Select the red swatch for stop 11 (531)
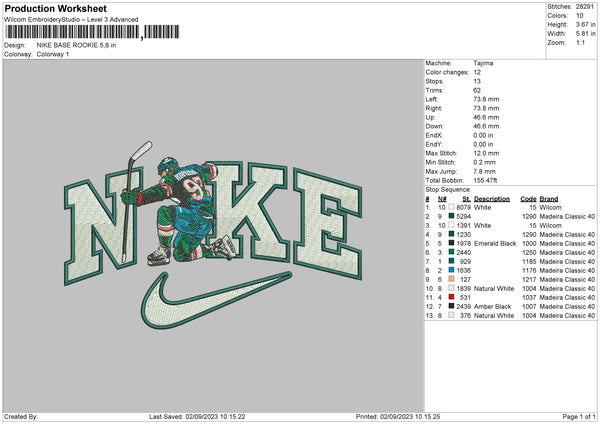This screenshot has width=600, height=424. point(452,297)
